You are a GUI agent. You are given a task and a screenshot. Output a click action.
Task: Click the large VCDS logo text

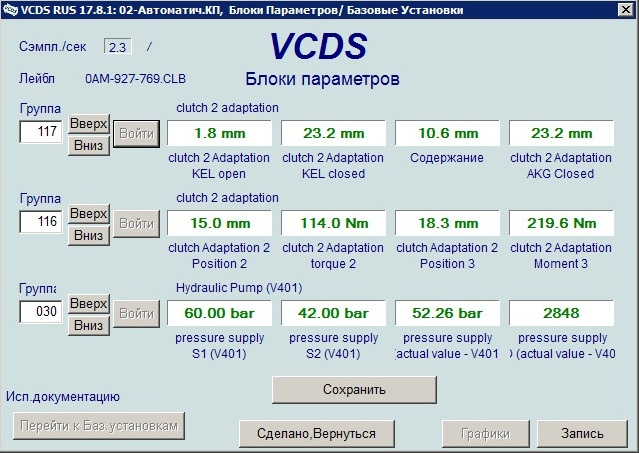[x=319, y=46]
